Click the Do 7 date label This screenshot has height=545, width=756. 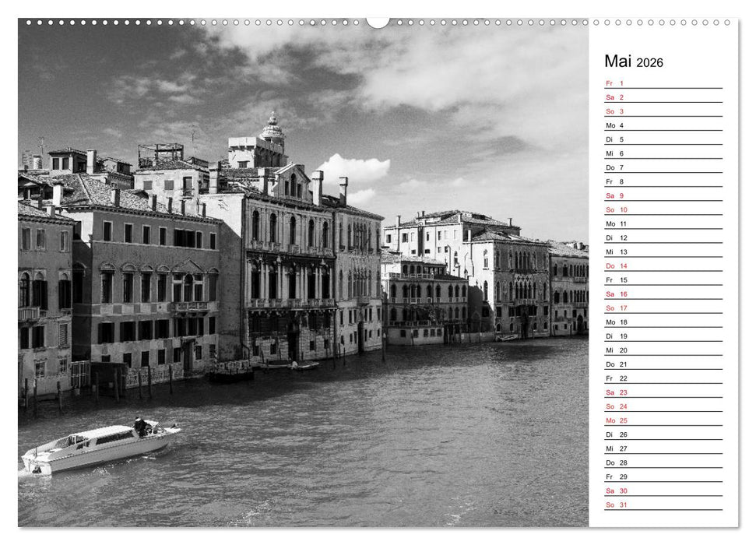tap(614, 167)
